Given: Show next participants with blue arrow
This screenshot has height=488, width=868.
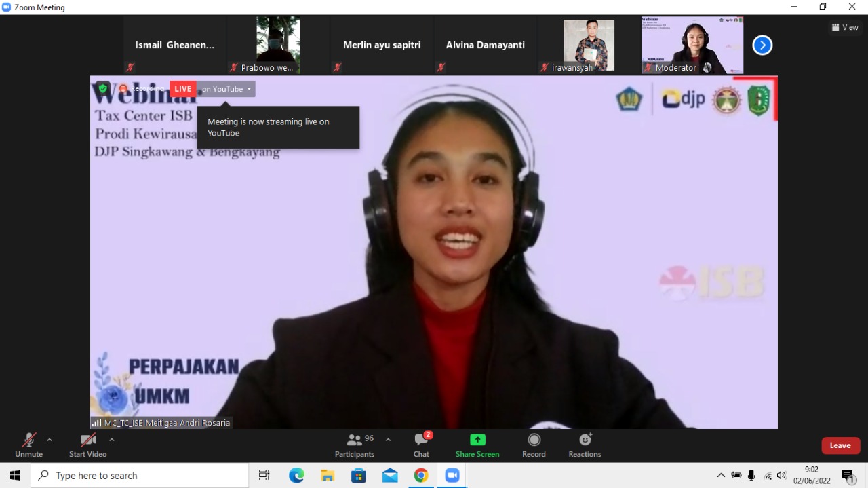Looking at the screenshot, I should [762, 45].
